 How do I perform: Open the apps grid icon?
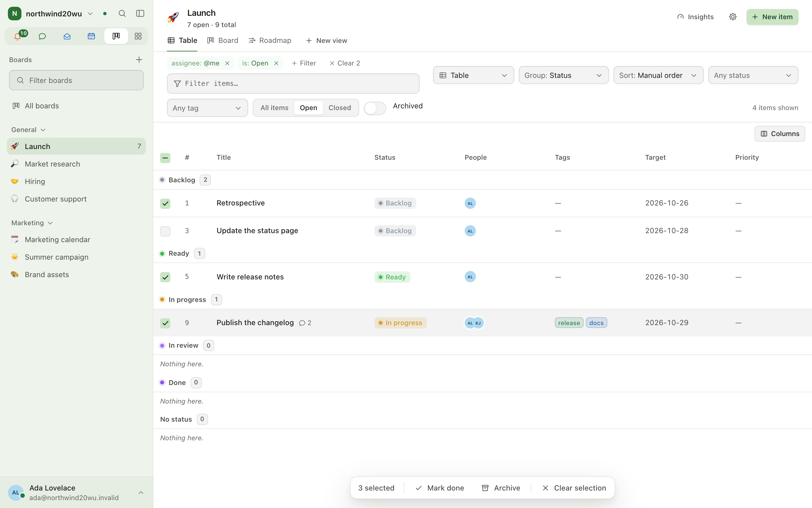[138, 36]
